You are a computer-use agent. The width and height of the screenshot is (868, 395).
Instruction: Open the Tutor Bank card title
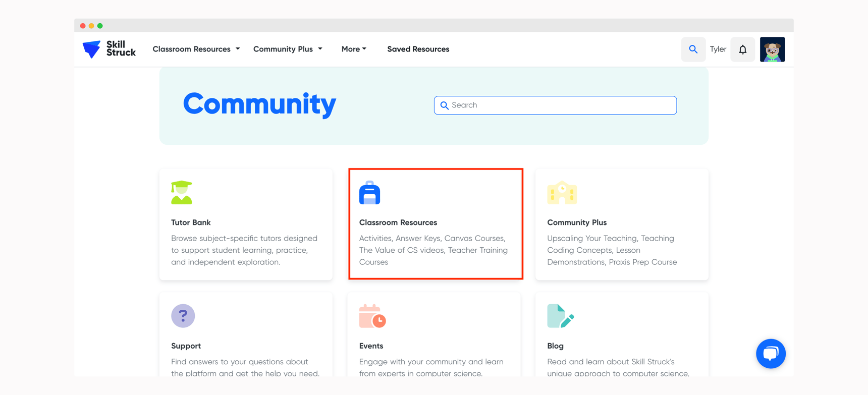point(191,222)
